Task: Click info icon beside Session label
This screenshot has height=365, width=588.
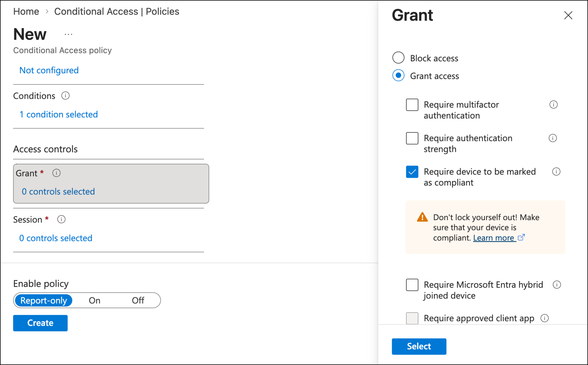Action: 61,219
